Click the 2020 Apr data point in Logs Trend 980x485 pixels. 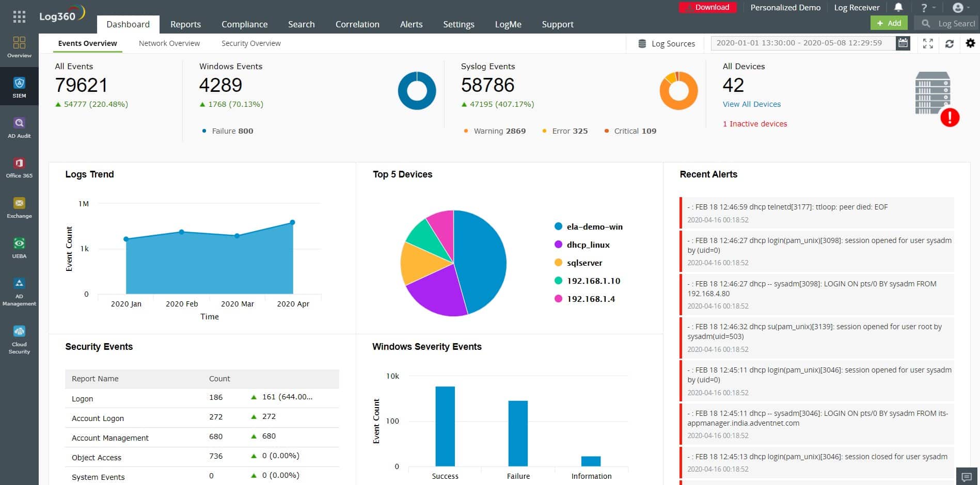pyautogui.click(x=292, y=222)
